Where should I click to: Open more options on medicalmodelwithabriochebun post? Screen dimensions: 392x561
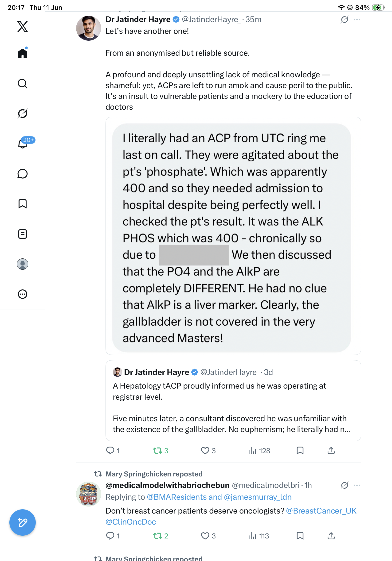(357, 485)
